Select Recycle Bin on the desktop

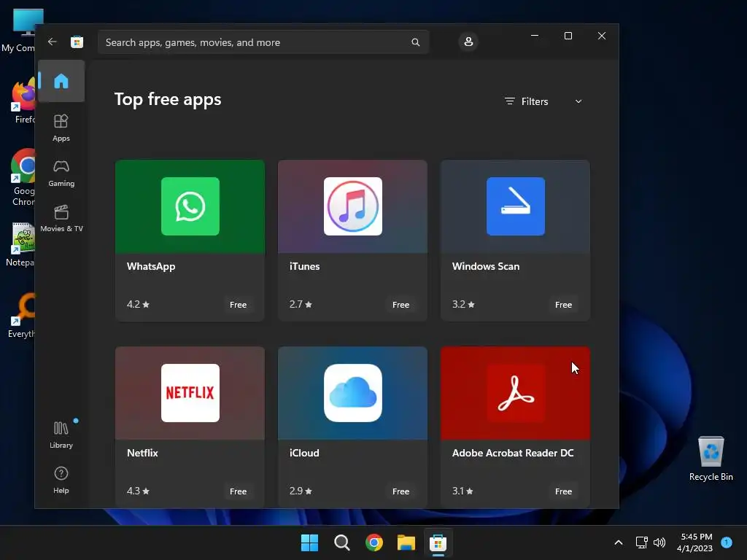tap(711, 458)
